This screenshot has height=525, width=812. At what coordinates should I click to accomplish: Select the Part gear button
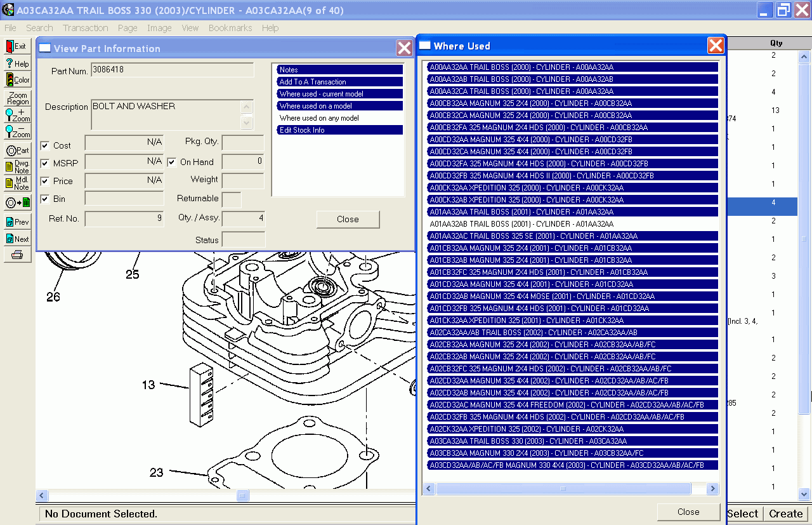[18, 150]
